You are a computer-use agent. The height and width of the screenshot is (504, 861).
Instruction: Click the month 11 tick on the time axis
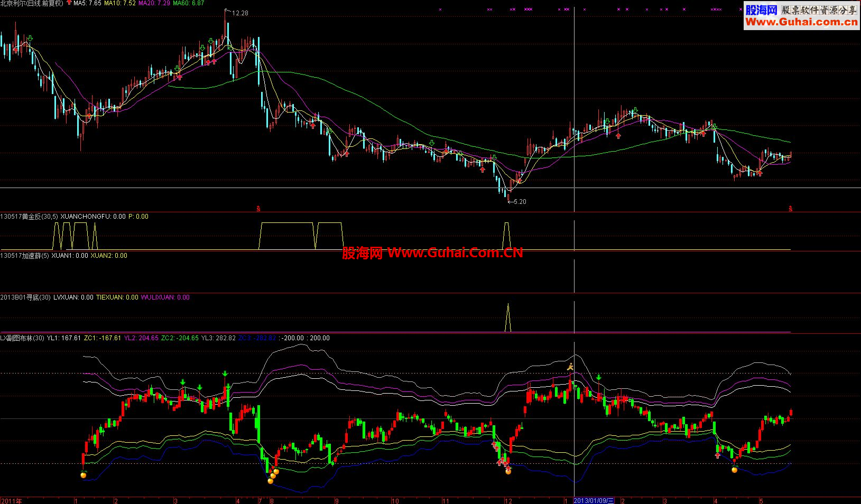coord(446,501)
